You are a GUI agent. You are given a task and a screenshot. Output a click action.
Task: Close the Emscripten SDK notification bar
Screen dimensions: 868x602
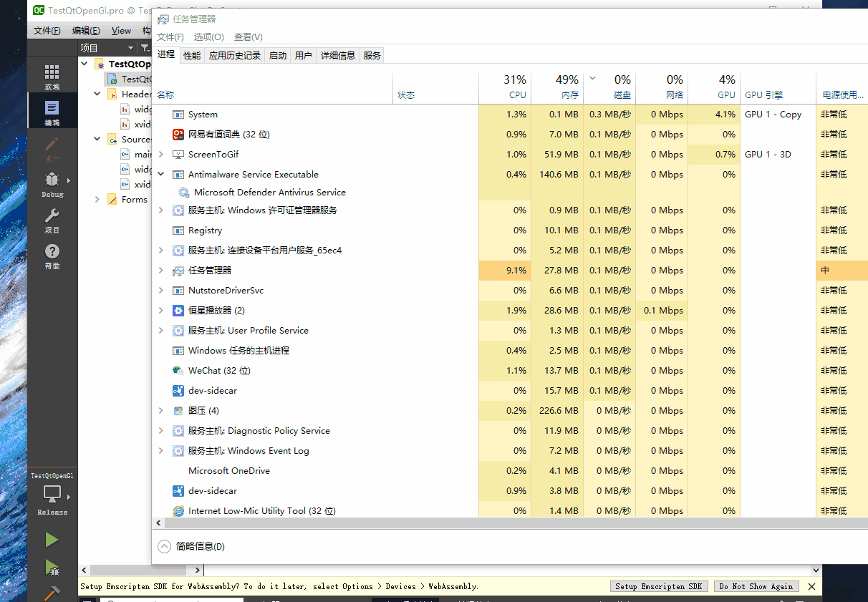click(x=811, y=586)
